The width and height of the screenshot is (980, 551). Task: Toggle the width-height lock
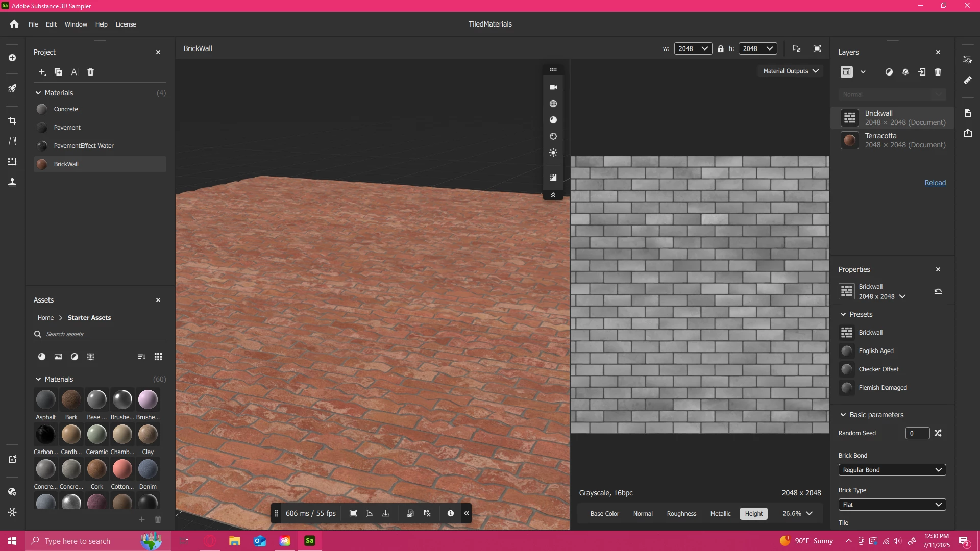tap(720, 48)
